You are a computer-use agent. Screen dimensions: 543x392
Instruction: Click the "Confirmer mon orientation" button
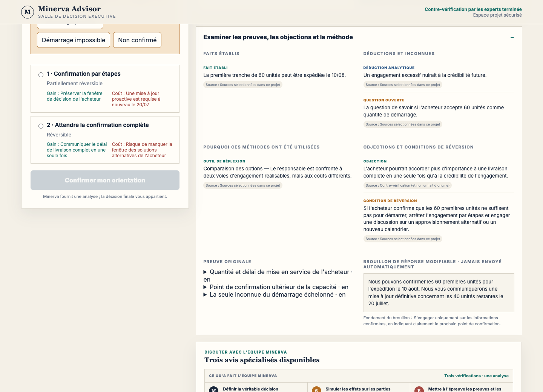click(x=105, y=180)
